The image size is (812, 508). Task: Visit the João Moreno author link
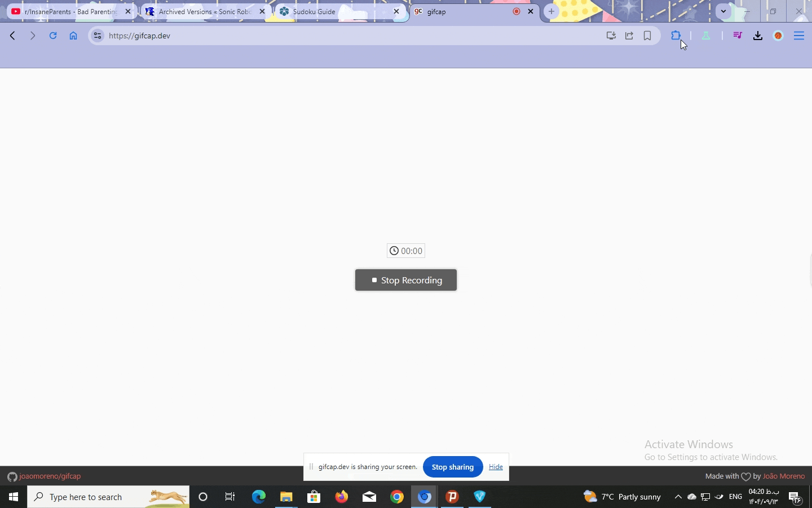[784, 476]
